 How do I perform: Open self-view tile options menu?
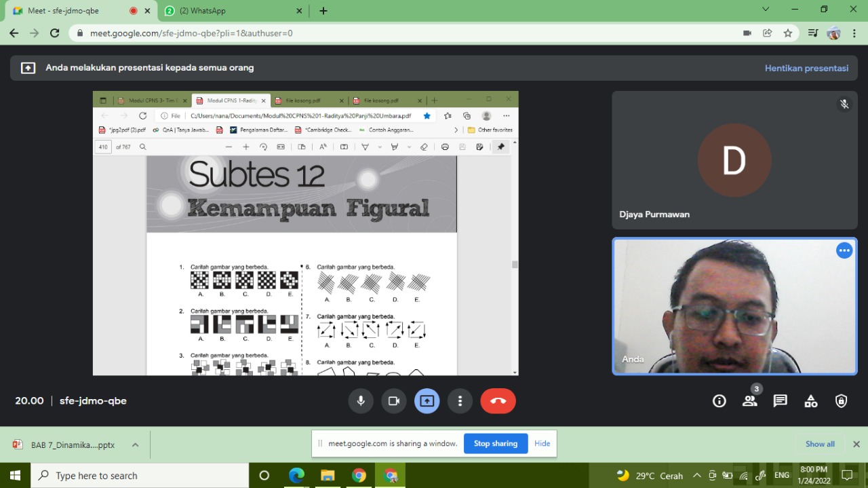pos(844,250)
